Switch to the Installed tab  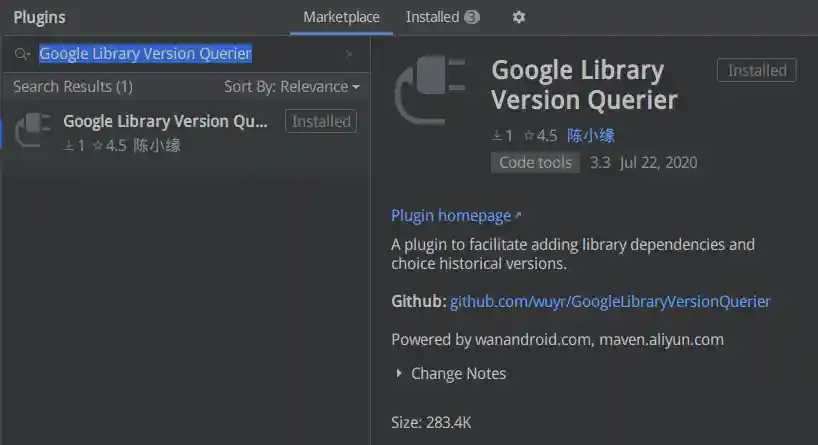(x=442, y=17)
